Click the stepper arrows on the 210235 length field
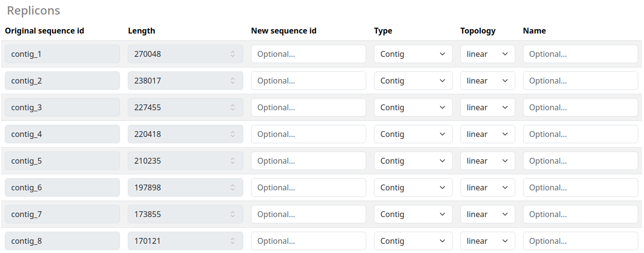Image resolution: width=644 pixels, height=253 pixels. 233,161
